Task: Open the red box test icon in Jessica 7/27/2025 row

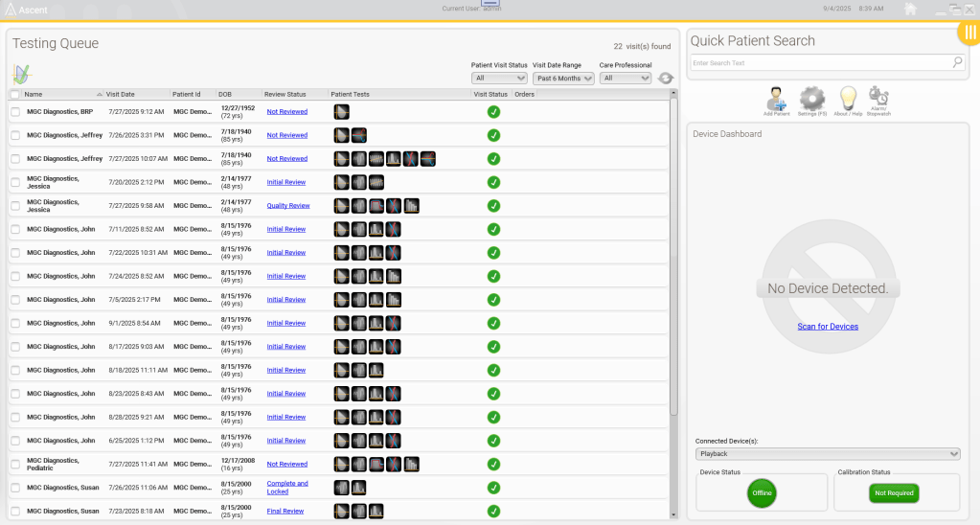Action: point(376,206)
